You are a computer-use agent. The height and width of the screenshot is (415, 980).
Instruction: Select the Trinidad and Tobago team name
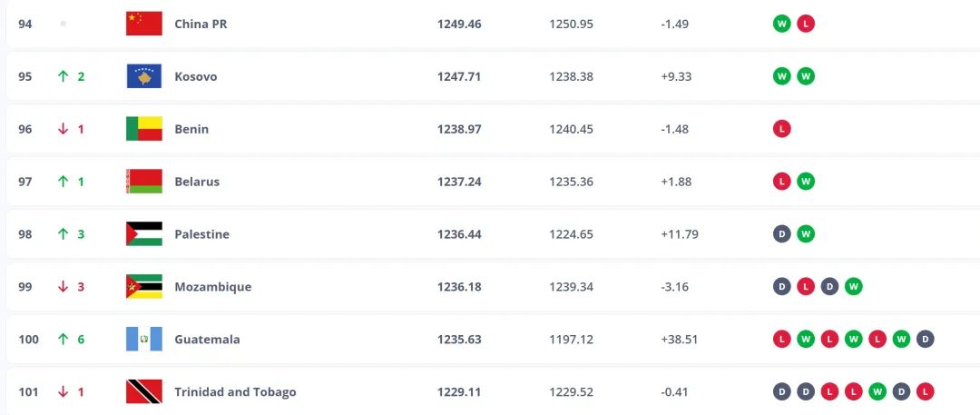click(235, 392)
